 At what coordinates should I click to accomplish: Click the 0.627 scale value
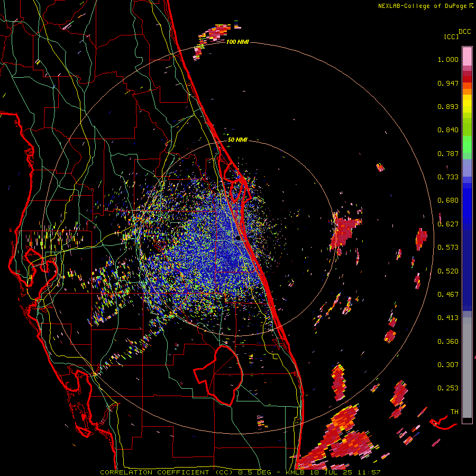pyautogui.click(x=448, y=224)
